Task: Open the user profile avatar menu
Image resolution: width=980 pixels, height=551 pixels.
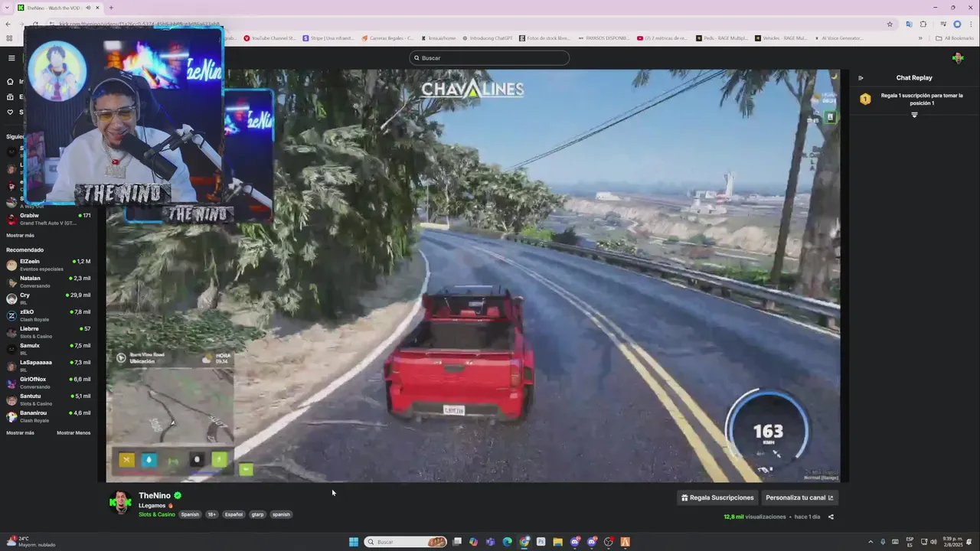Action: (958, 58)
